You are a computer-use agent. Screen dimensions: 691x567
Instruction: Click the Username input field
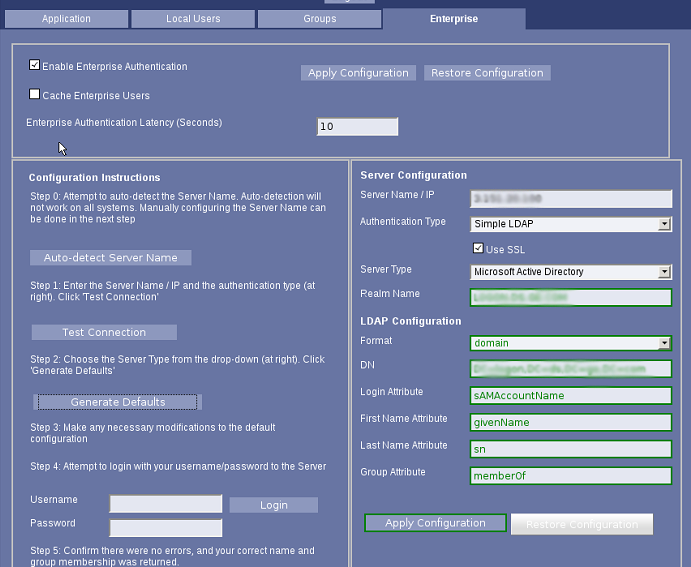(165, 504)
